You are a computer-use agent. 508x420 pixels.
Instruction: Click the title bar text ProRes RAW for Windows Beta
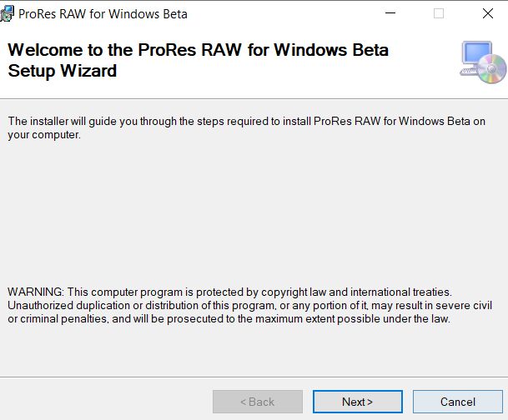tap(103, 14)
